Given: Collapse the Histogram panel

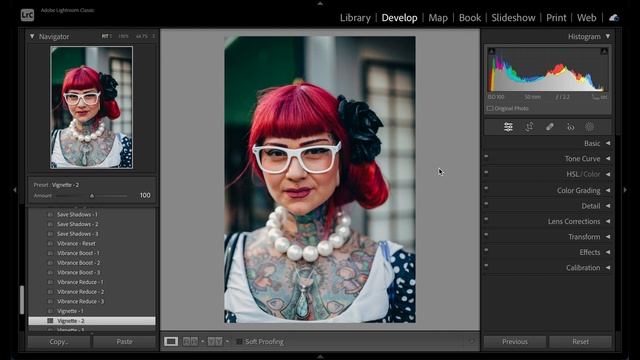Looking at the screenshot, I should click(x=608, y=36).
